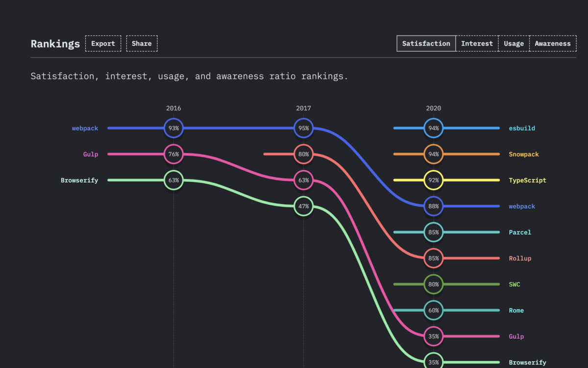Click the Gulp label left of 2016
This screenshot has width=588, height=368.
pyautogui.click(x=91, y=154)
